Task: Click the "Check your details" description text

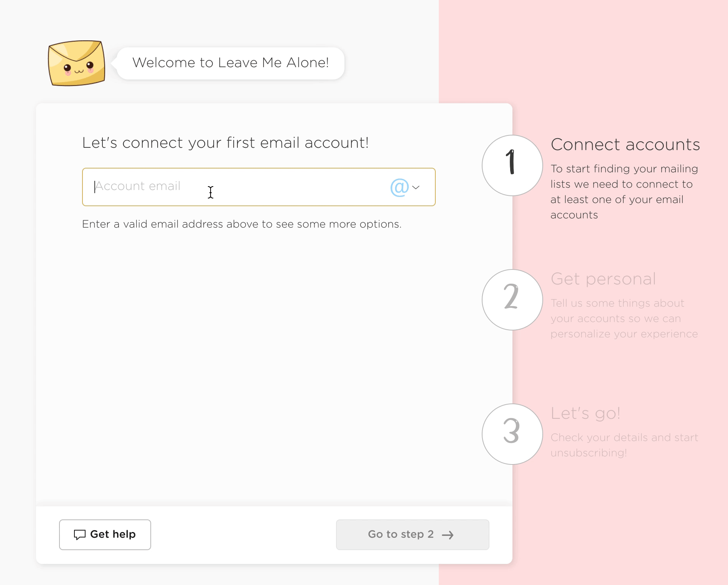Action: (624, 445)
